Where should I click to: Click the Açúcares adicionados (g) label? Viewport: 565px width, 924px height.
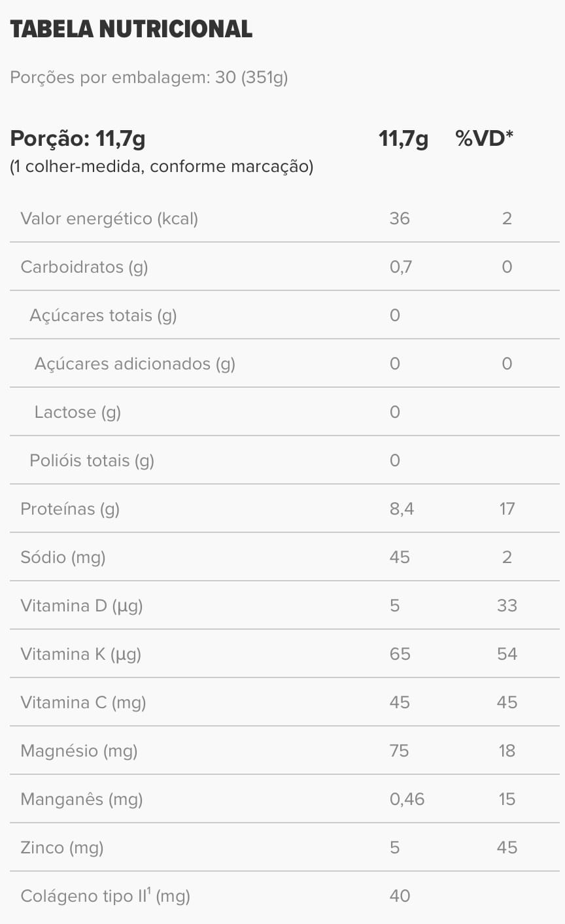click(135, 364)
